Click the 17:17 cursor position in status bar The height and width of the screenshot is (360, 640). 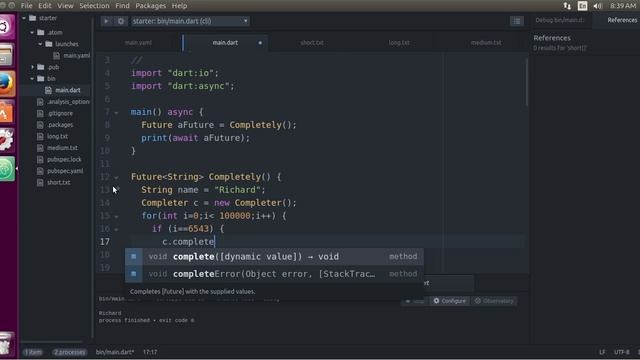(150, 352)
